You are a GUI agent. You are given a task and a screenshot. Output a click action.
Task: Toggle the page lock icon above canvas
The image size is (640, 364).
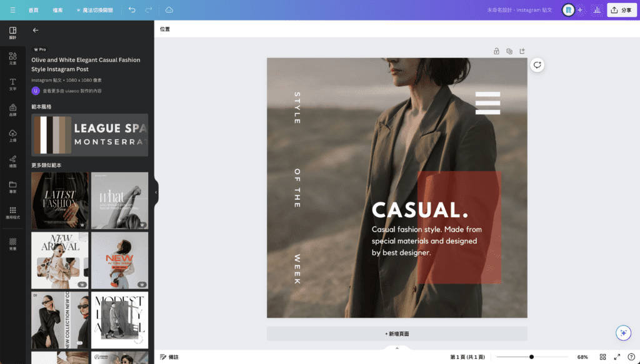click(496, 51)
